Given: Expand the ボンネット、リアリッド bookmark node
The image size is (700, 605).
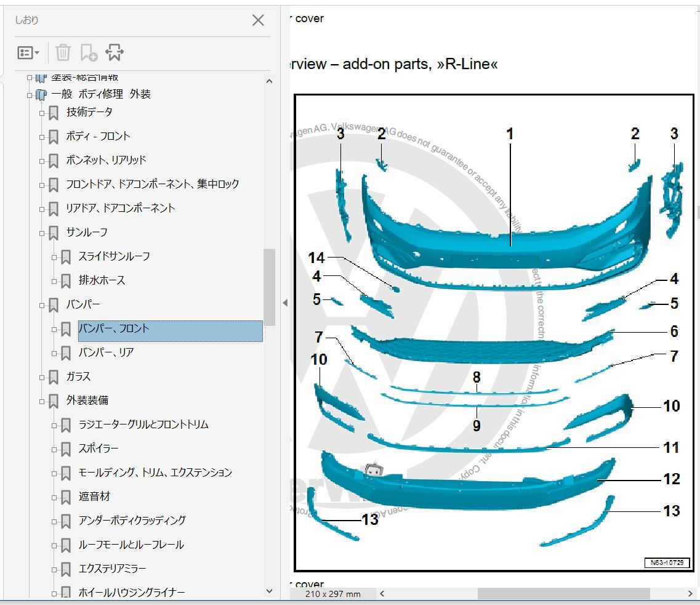Looking at the screenshot, I should [x=41, y=161].
